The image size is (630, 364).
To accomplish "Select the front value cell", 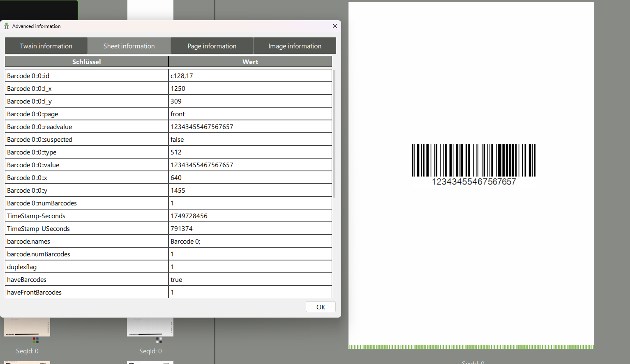I will coord(250,114).
